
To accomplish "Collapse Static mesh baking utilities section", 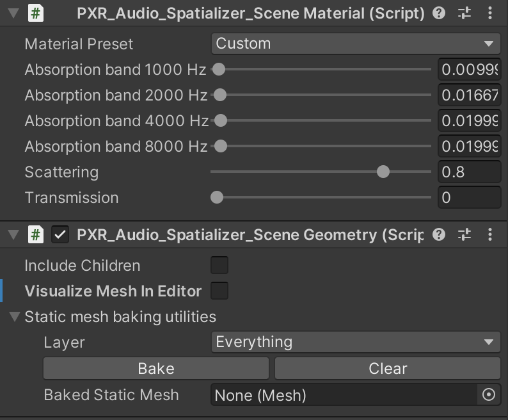I will (x=15, y=317).
